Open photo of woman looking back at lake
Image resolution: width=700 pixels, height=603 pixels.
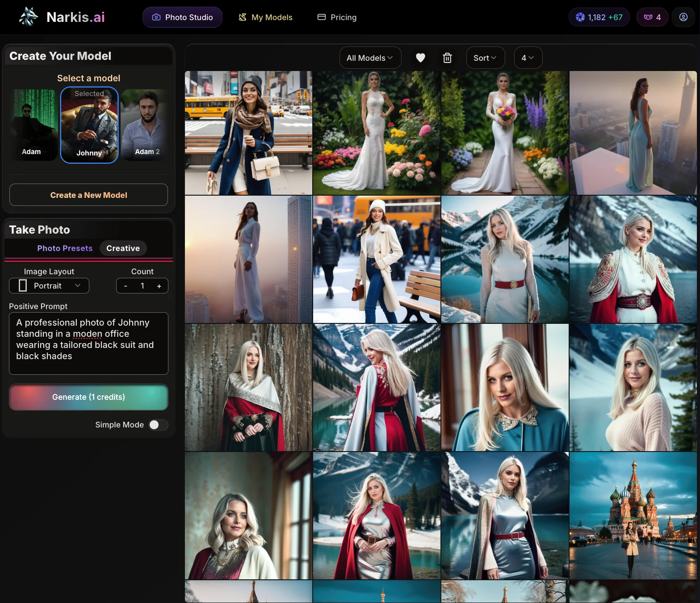click(377, 387)
